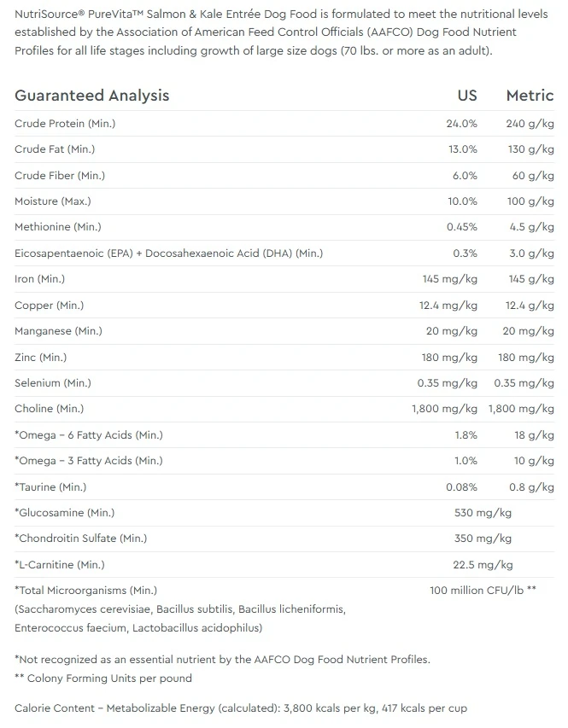
Task: Click the 100 million CFU/lb value
Action: [483, 591]
